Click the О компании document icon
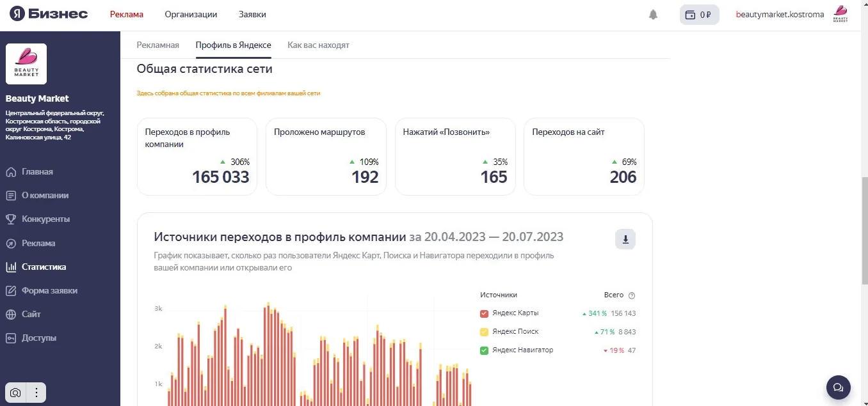Screen dimensions: 868x406 [x=11, y=196]
